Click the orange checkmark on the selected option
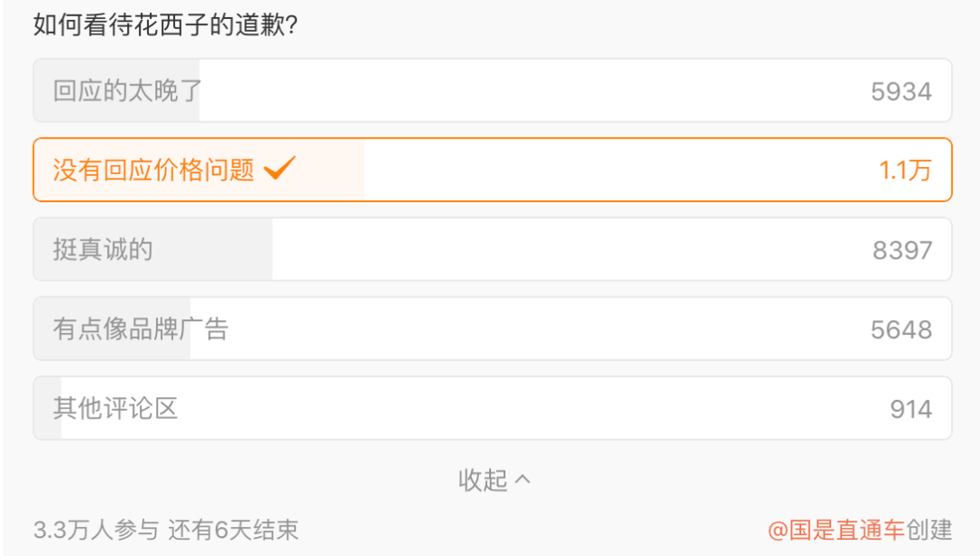Viewport: 980px width, 556px height. (x=279, y=169)
